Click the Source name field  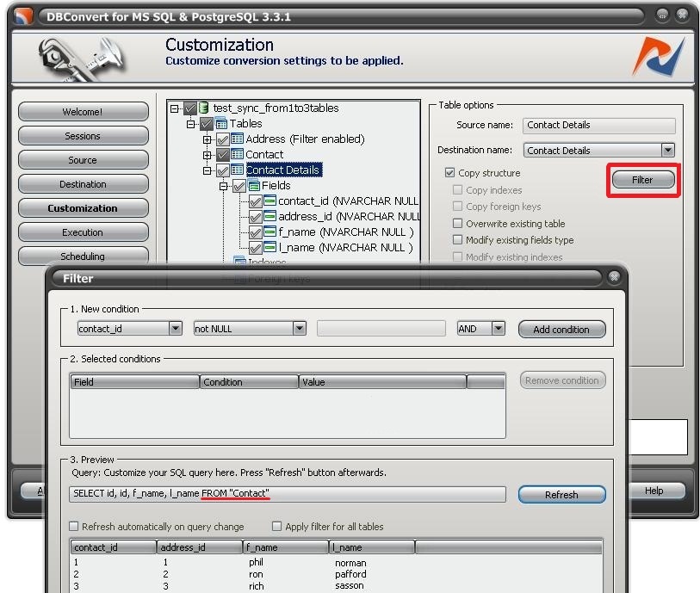click(598, 126)
